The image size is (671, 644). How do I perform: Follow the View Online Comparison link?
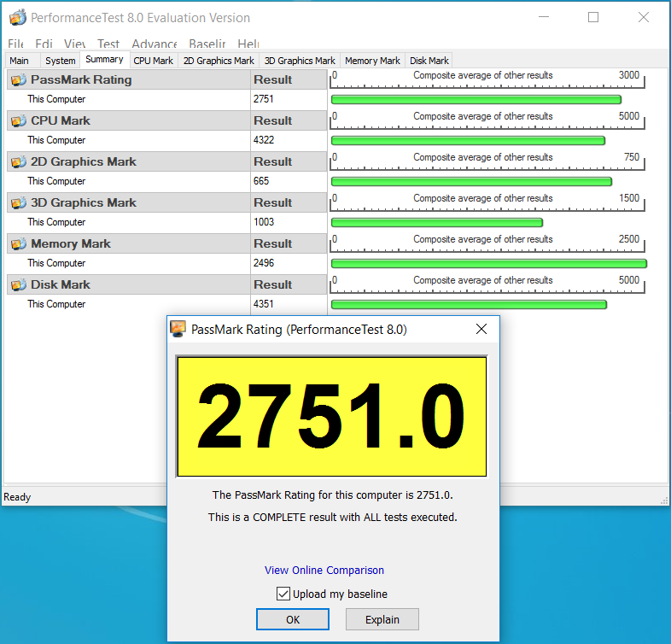(x=324, y=571)
